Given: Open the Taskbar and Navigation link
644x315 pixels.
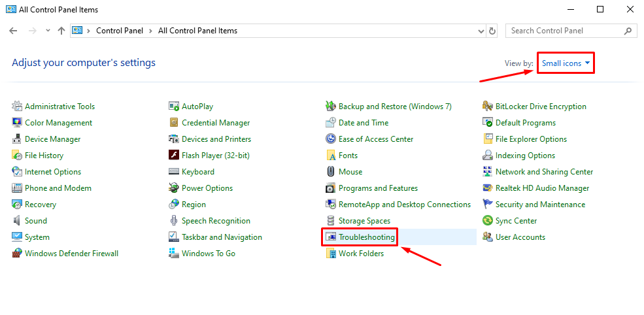Looking at the screenshot, I should coord(222,237).
